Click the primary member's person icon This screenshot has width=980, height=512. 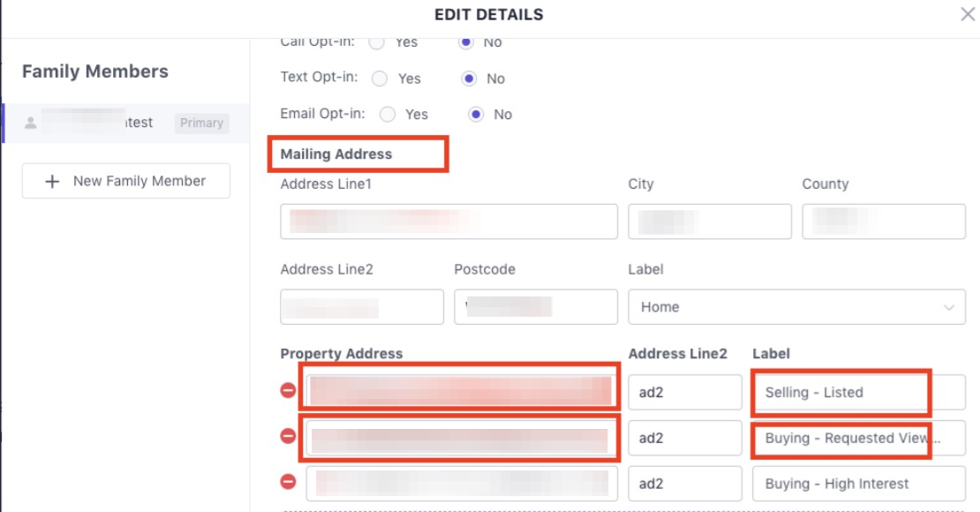31,123
